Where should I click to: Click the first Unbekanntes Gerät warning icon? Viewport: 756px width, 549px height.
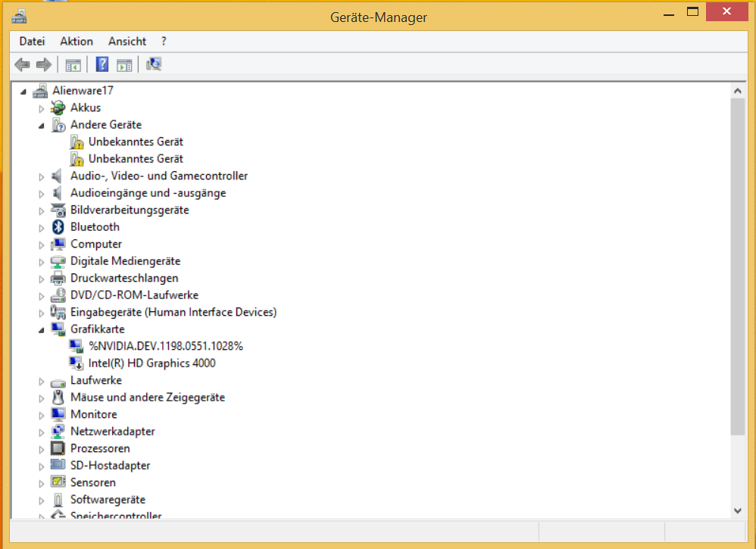[77, 142]
